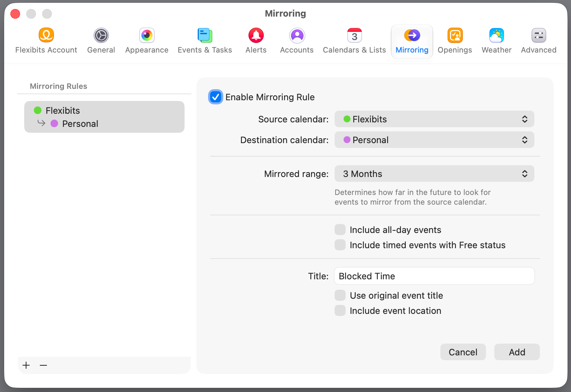Screen dimensions: 571x392
Task: Switch to the General tab label
Action: 101,50
